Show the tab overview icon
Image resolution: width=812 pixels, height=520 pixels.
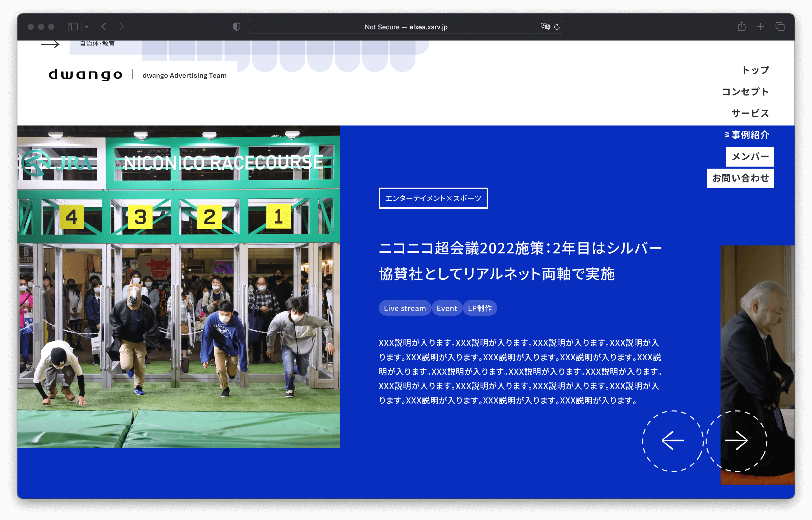coord(780,26)
